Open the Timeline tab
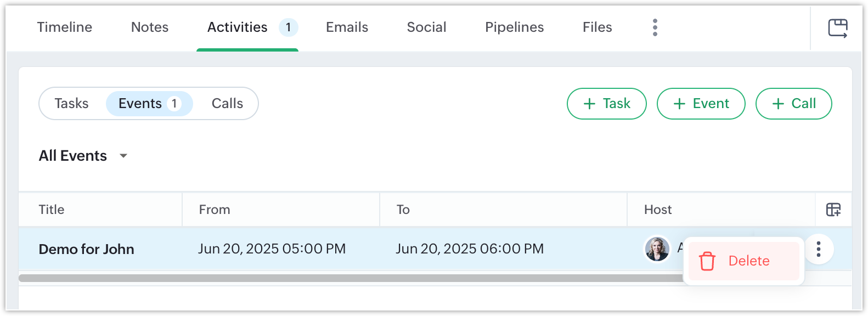868x316 pixels. (x=65, y=27)
